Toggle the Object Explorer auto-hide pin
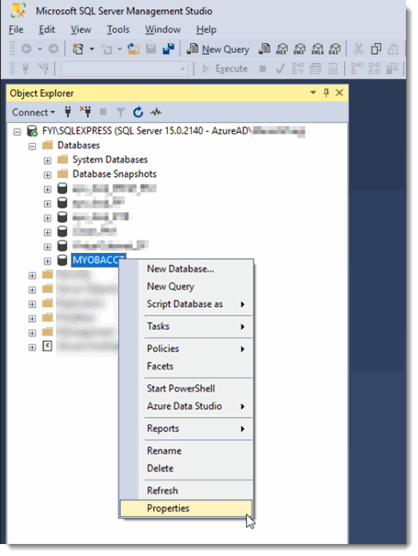The width and height of the screenshot is (418, 556). tap(326, 93)
